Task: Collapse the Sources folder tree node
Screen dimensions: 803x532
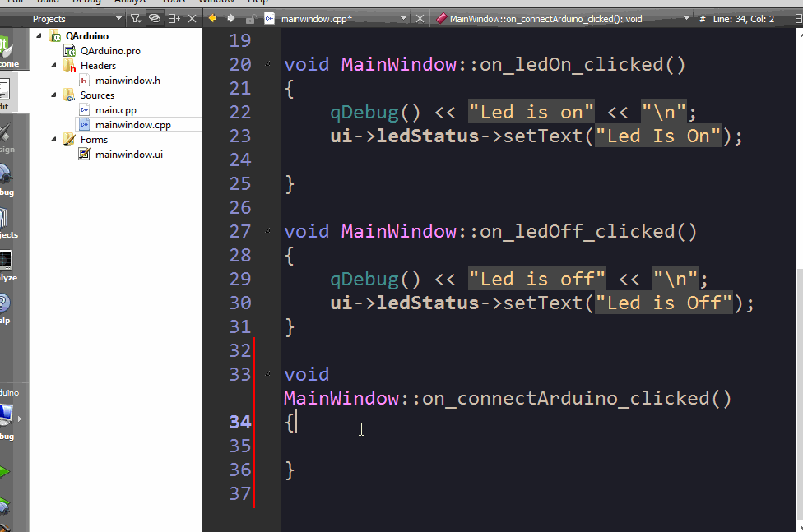Action: click(53, 95)
